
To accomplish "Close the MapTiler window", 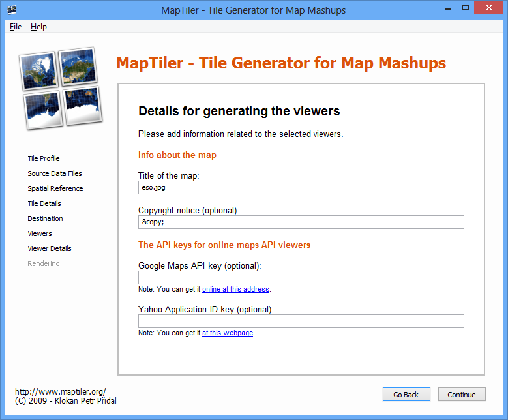I will click(489, 8).
